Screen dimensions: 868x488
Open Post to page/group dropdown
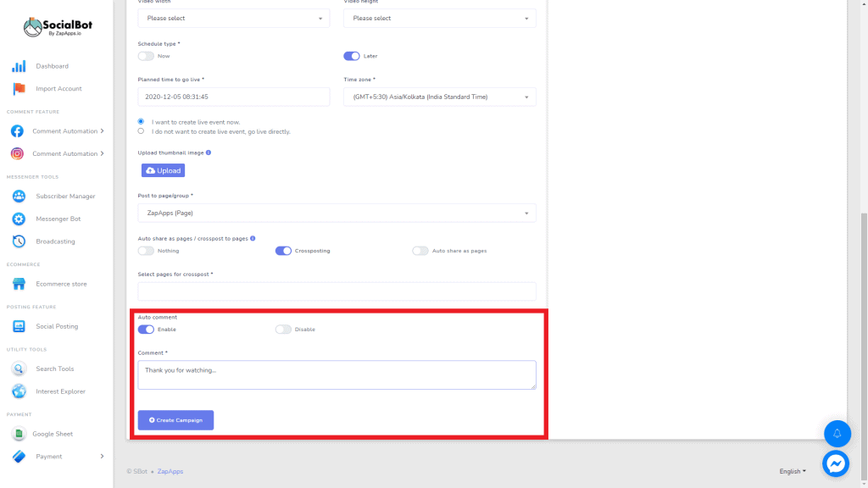(337, 213)
